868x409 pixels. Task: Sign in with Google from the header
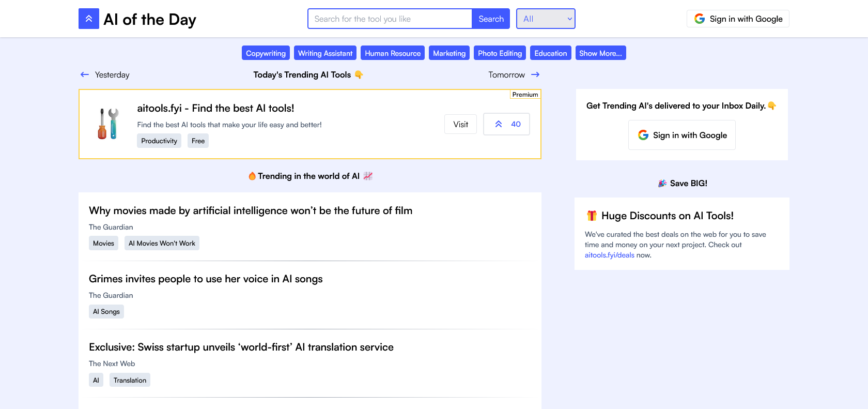[738, 19]
